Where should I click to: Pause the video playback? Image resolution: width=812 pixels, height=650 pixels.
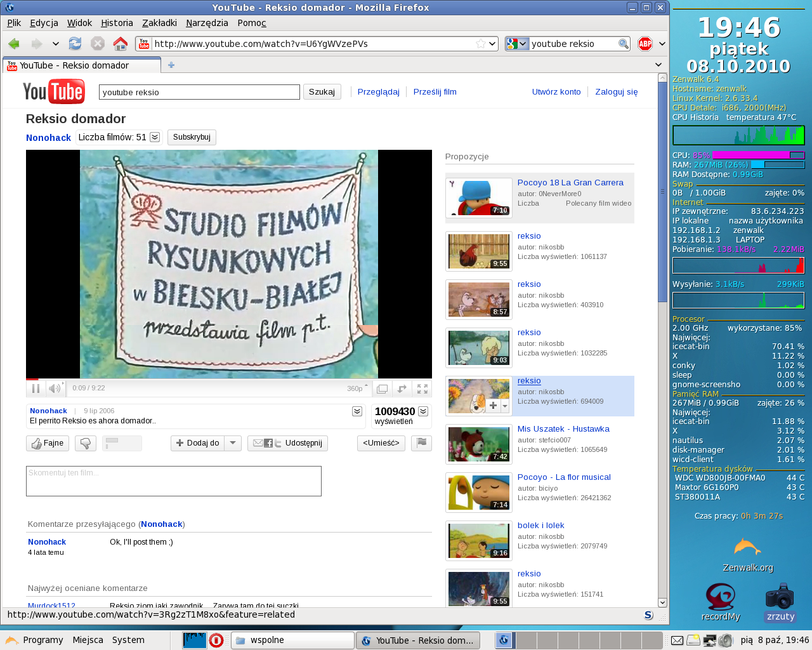click(x=36, y=388)
